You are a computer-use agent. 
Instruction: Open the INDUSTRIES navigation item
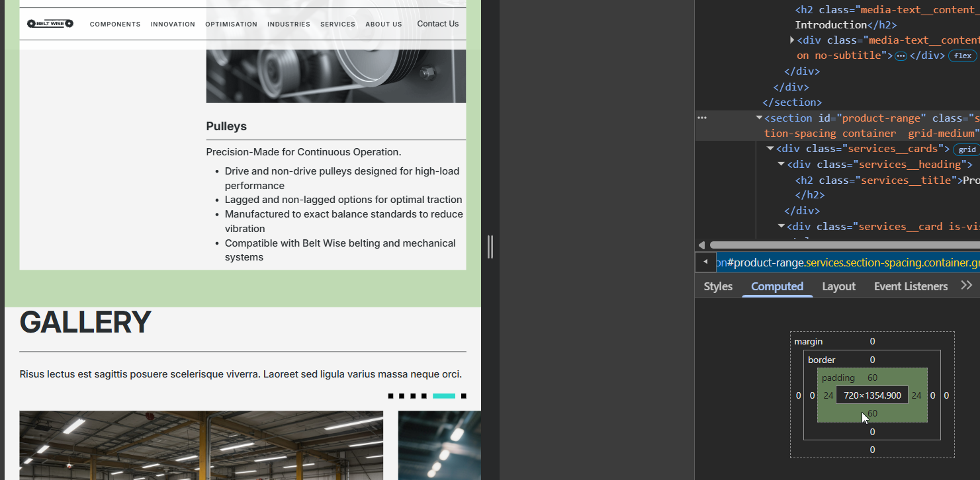[x=289, y=24]
